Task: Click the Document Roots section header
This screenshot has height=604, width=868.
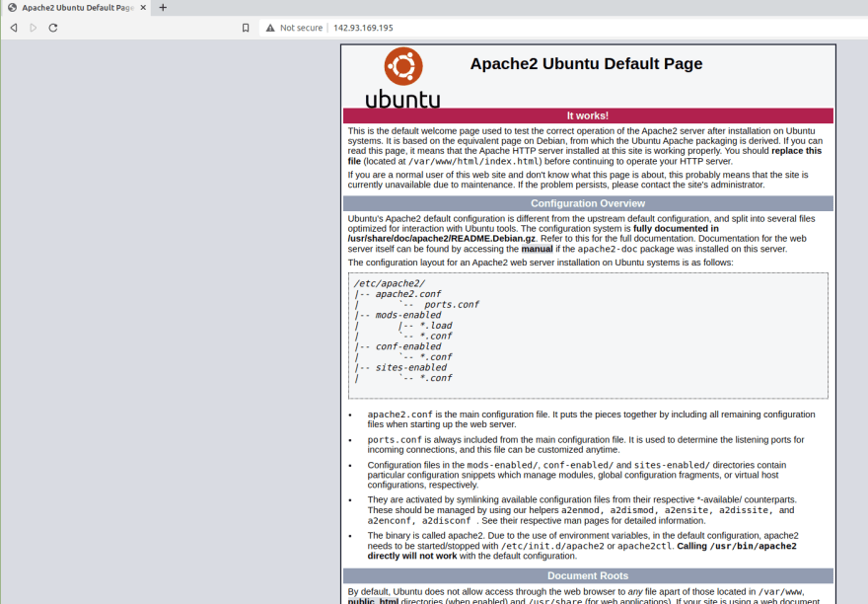Action: (588, 575)
